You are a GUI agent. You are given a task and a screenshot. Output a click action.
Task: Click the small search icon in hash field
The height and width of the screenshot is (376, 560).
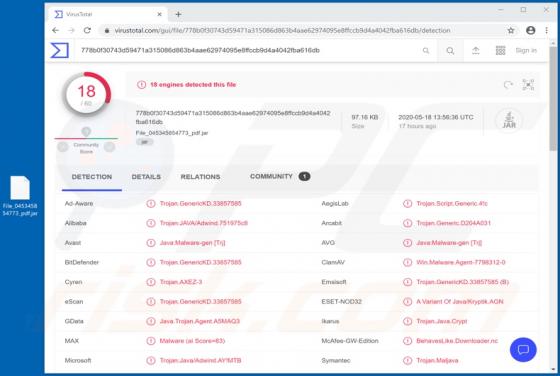point(426,51)
